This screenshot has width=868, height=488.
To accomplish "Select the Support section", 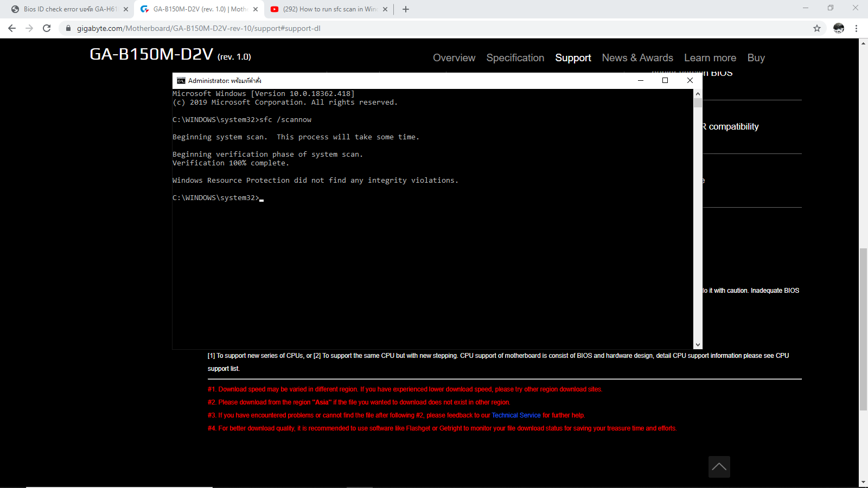I will click(x=573, y=58).
